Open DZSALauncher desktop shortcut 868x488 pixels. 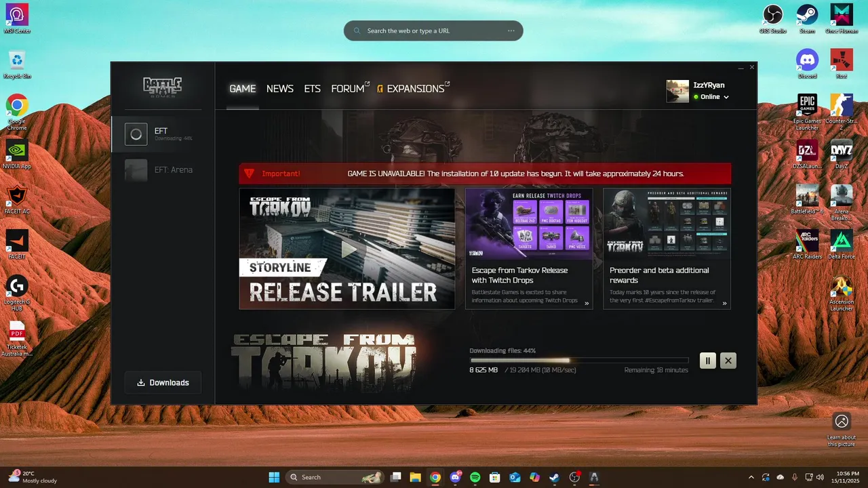pyautogui.click(x=807, y=155)
